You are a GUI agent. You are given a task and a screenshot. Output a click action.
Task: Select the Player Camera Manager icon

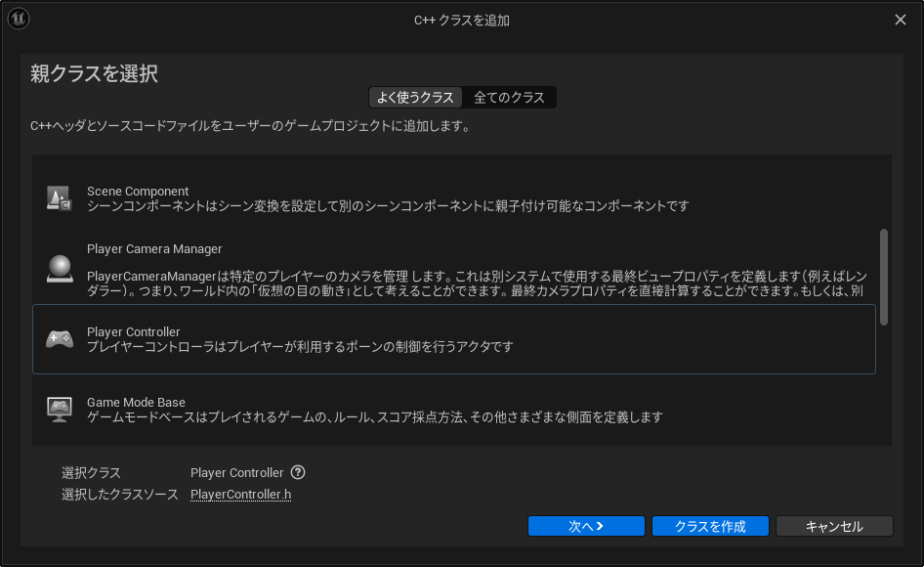coord(60,269)
